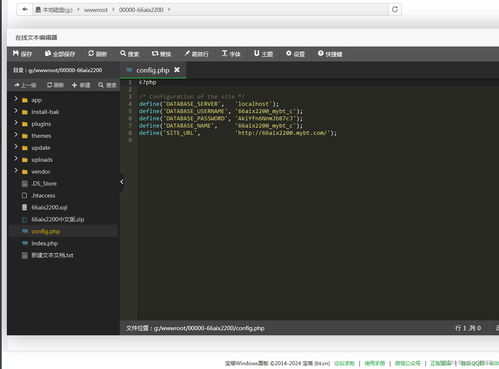
Task: Expand the plugins folder chevron
Action: point(16,123)
